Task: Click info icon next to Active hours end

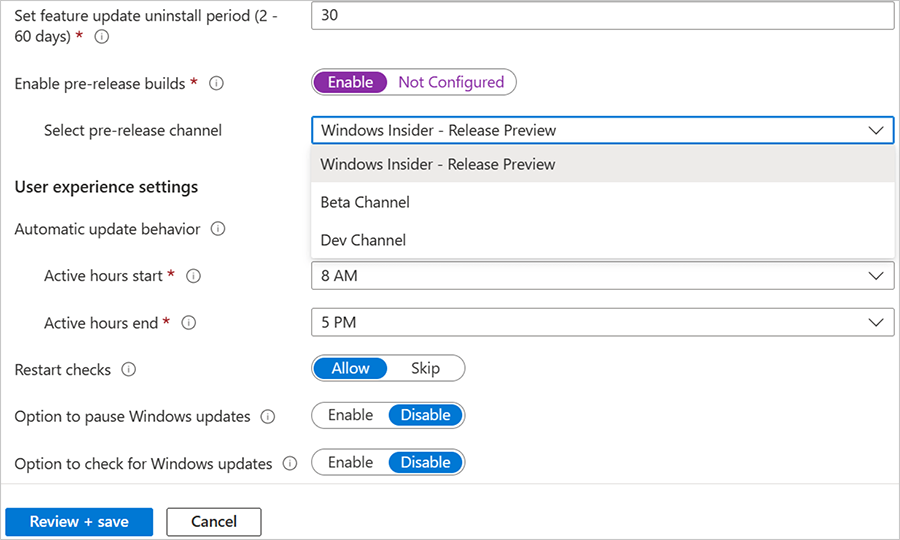Action: [x=188, y=323]
